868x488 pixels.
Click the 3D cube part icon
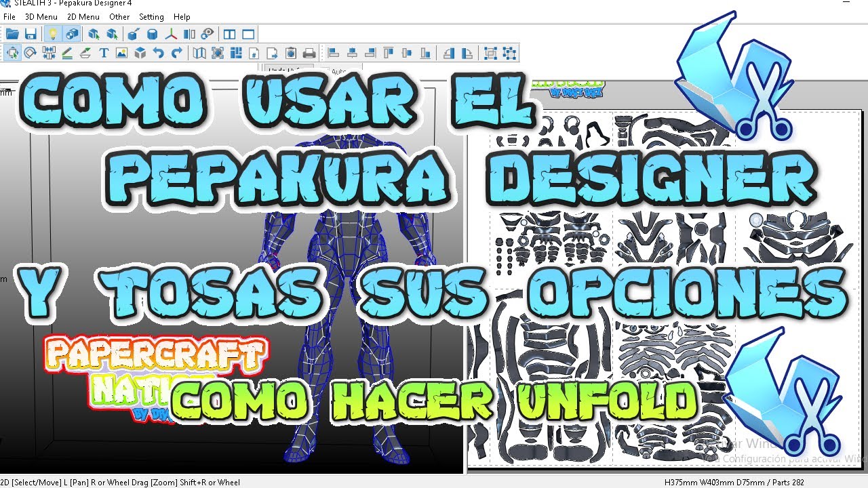point(140,53)
